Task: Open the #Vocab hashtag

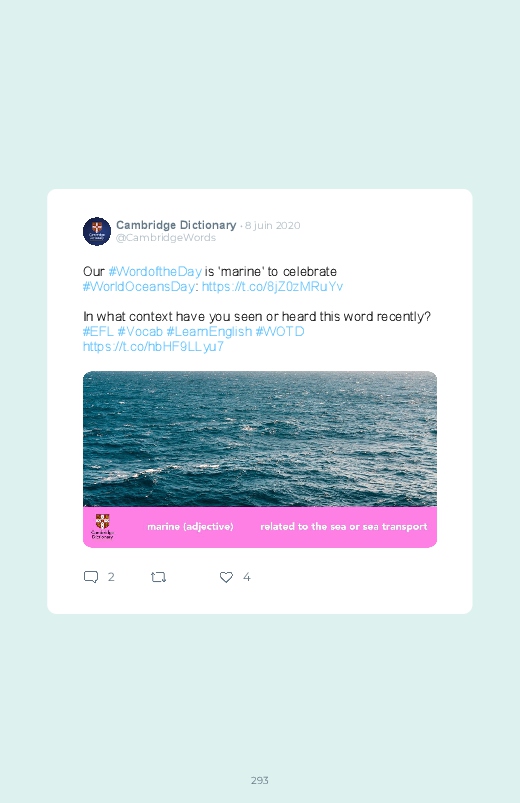Action: click(x=140, y=331)
